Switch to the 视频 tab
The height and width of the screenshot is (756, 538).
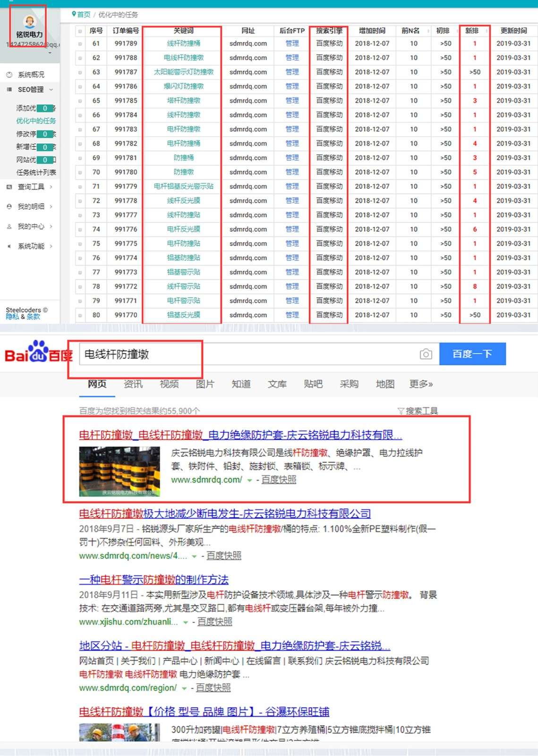[169, 384]
